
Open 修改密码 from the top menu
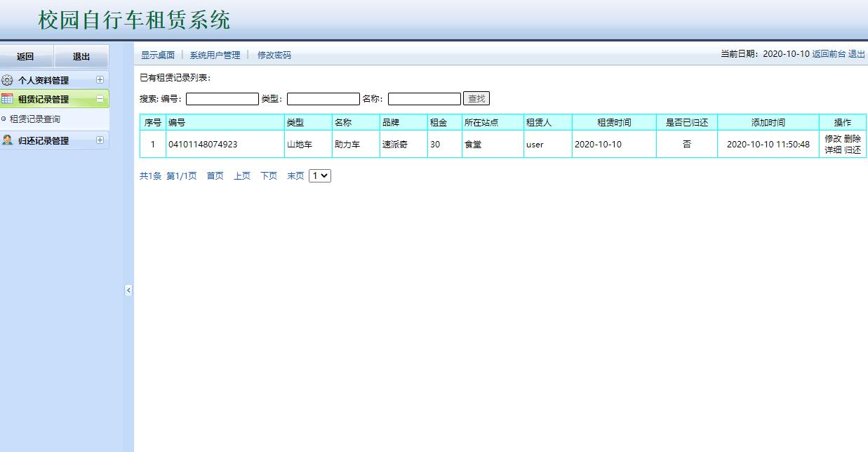[276, 55]
